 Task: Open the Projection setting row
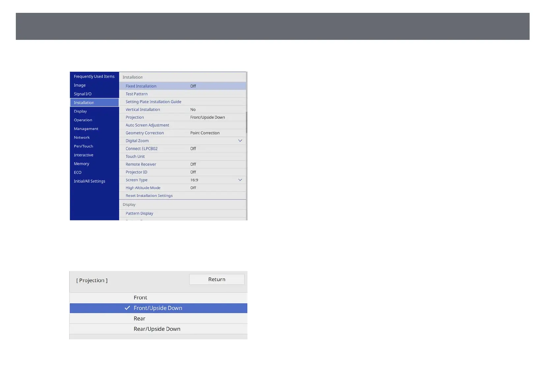tap(183, 117)
